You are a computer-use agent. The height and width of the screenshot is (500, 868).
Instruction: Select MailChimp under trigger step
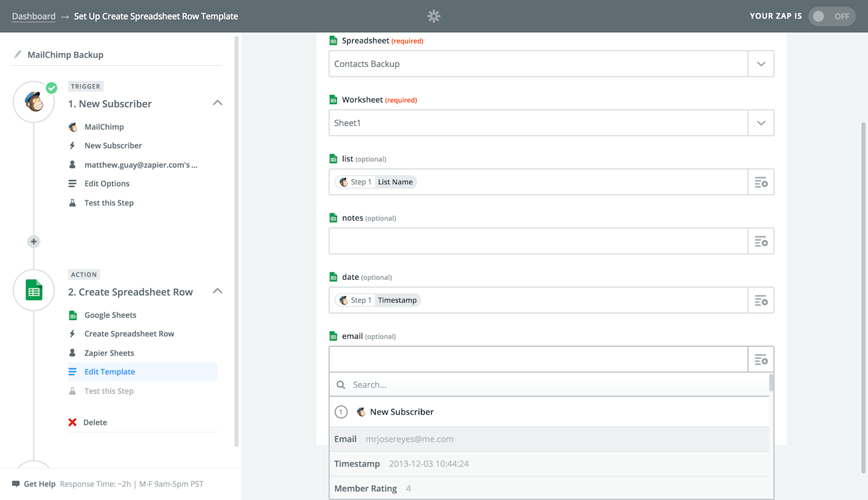104,127
